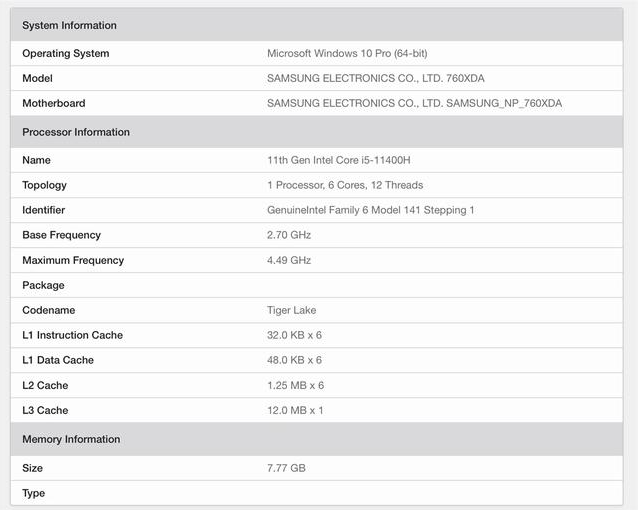Click the Tiger Lake codename value
Image resolution: width=638 pixels, height=510 pixels.
[x=291, y=310]
